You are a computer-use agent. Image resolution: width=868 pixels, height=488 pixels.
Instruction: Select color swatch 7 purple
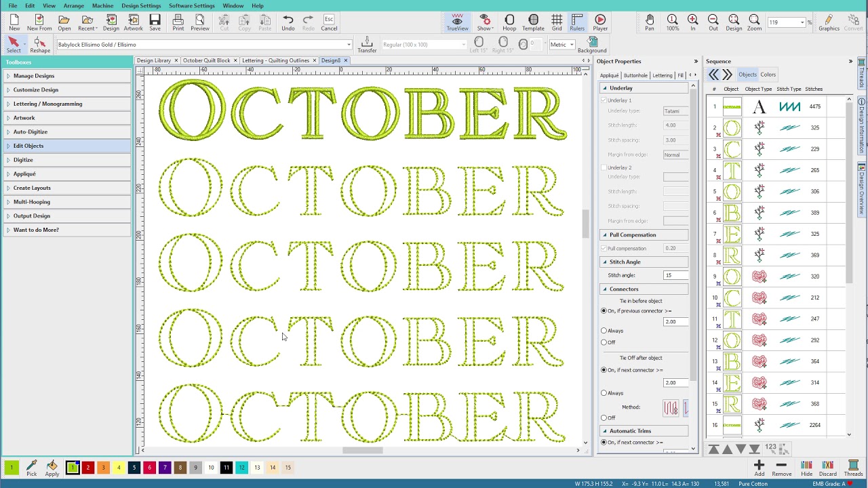[165, 468]
